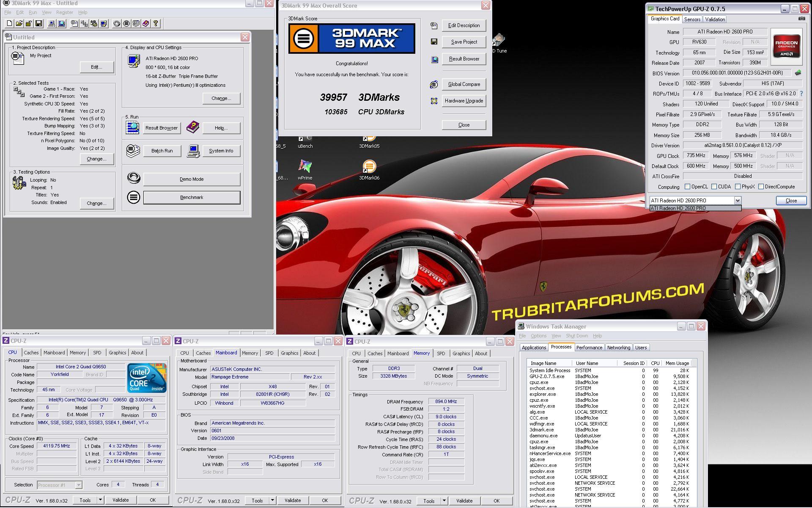Click the GPU-Z BIOS save chip icon
Viewport: 812px width, 508px height.
(x=798, y=73)
